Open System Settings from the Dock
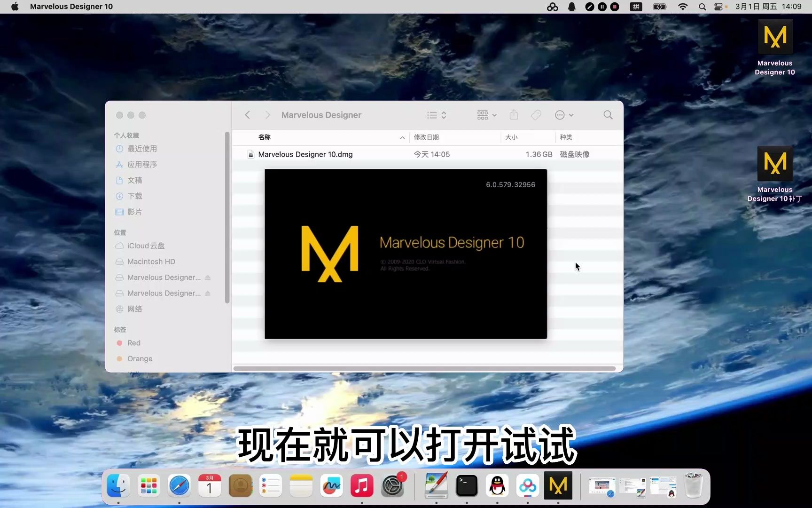Screen dimensions: 812x508 tap(392, 486)
